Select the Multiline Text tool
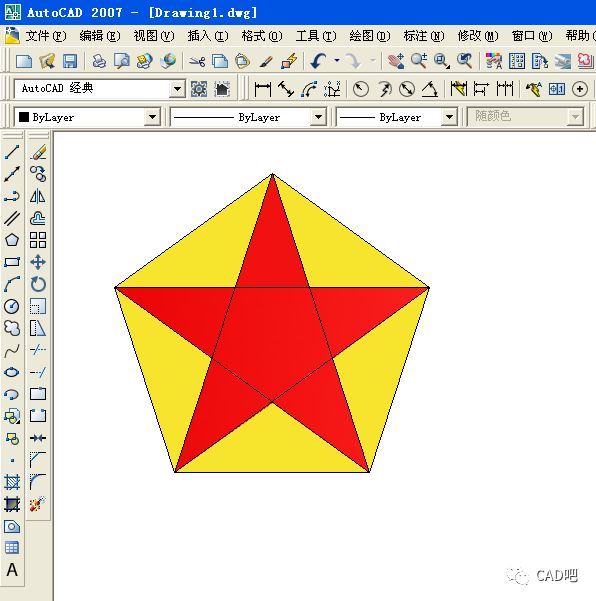This screenshot has height=601, width=596. pos(12,570)
